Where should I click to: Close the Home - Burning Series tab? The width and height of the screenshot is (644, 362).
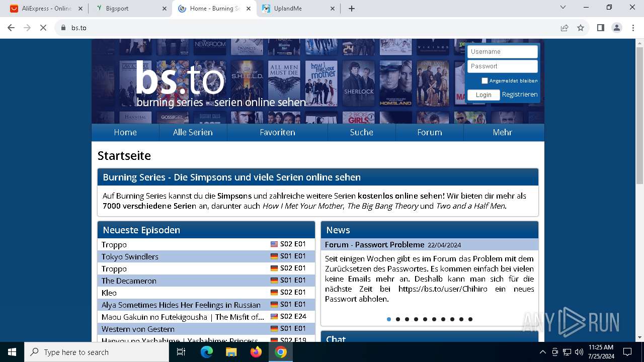248,8
